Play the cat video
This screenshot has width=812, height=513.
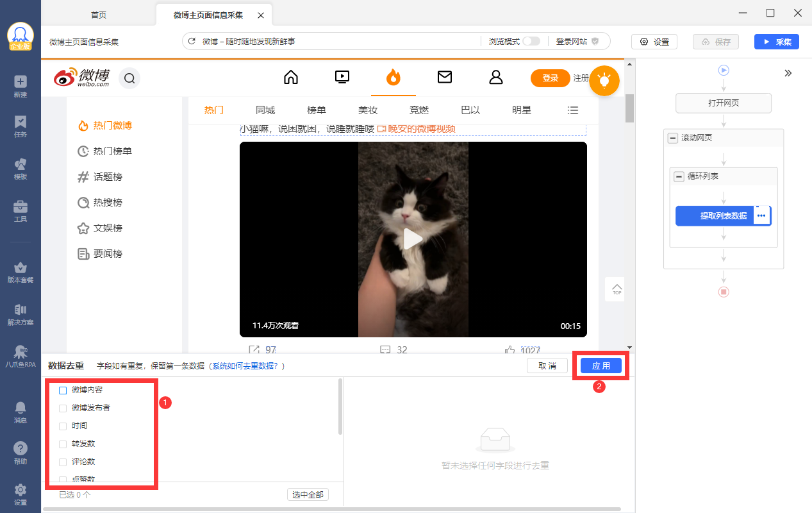[413, 239]
